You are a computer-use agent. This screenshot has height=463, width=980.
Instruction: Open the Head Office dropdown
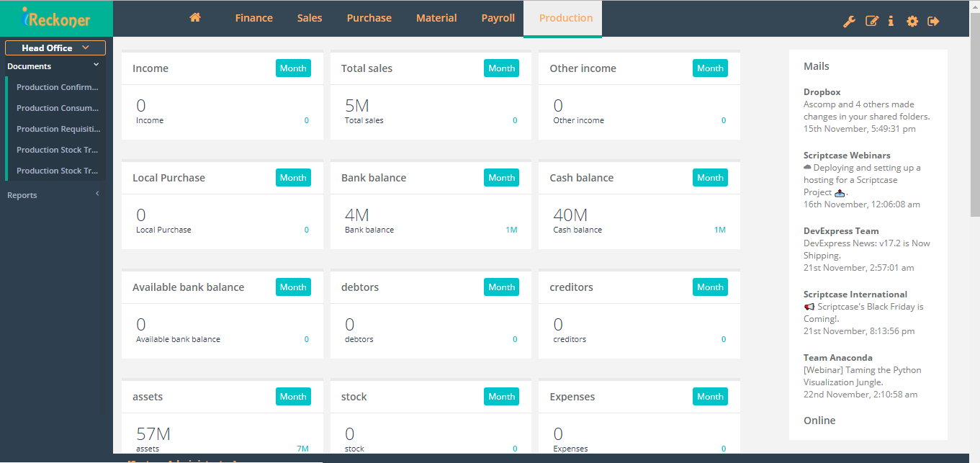[55, 47]
